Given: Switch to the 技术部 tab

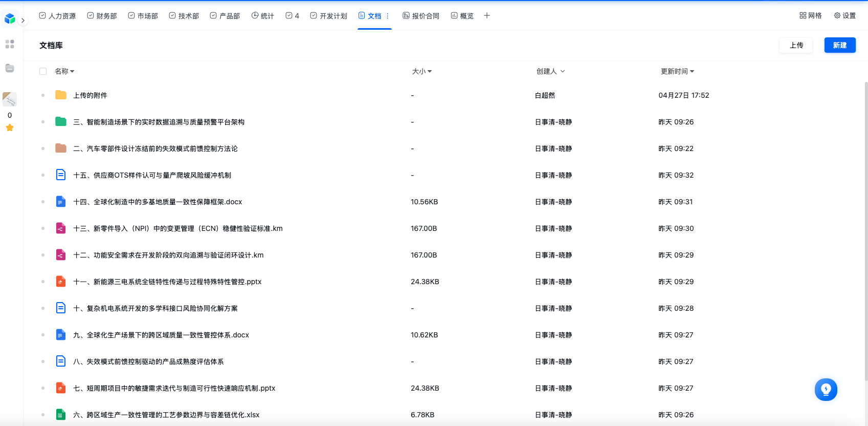Looking at the screenshot, I should 184,16.
